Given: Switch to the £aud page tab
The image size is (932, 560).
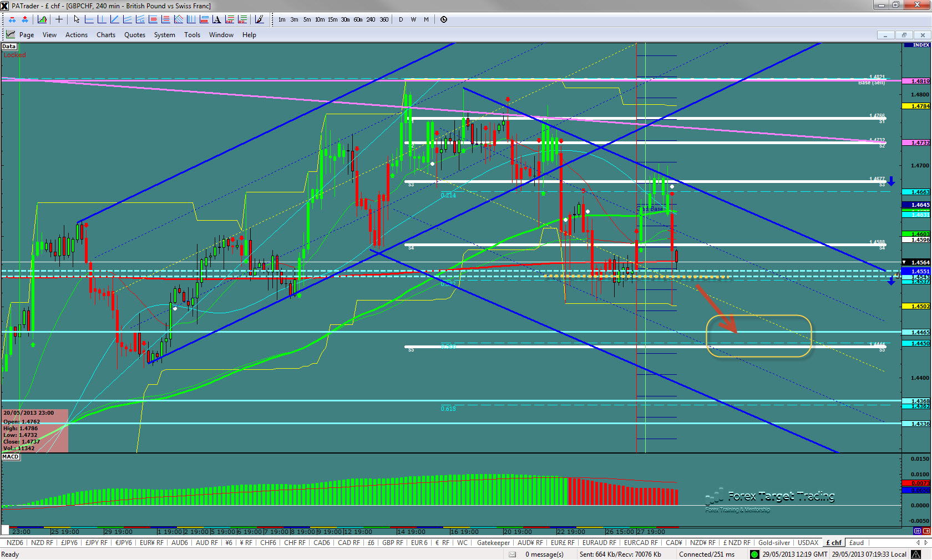Looking at the screenshot, I should click(x=857, y=543).
